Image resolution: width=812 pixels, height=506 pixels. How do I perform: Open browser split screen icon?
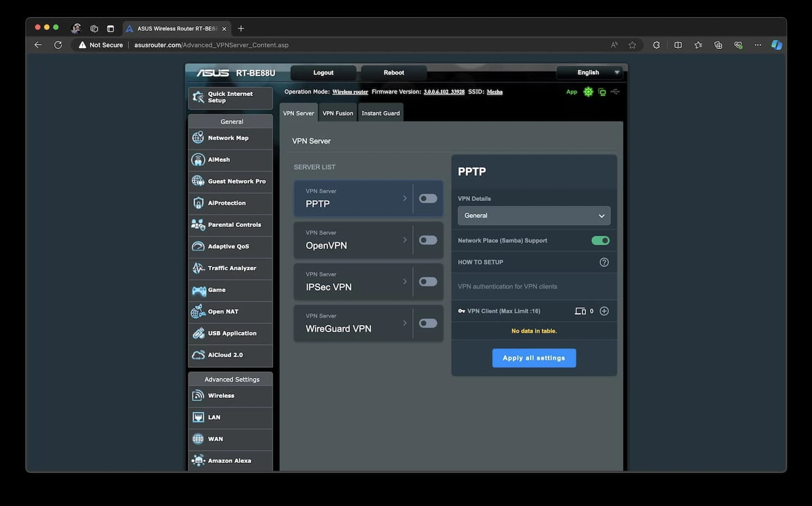click(678, 45)
